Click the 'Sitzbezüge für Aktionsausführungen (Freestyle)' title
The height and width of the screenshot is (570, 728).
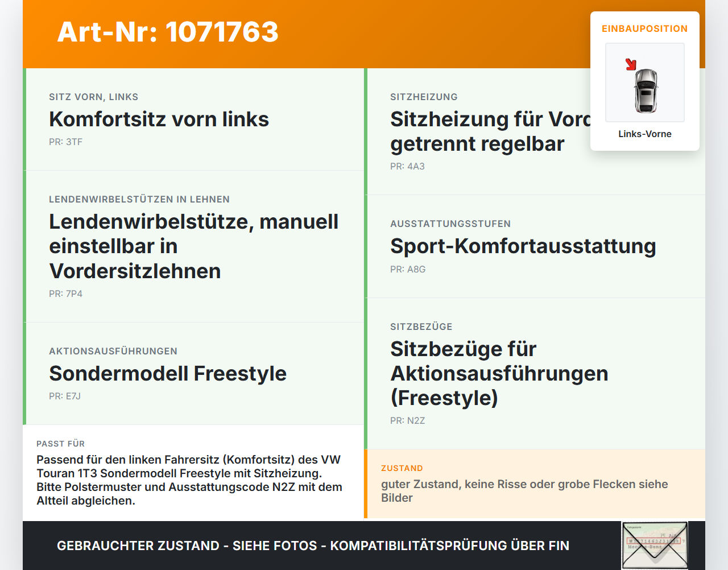point(499,374)
